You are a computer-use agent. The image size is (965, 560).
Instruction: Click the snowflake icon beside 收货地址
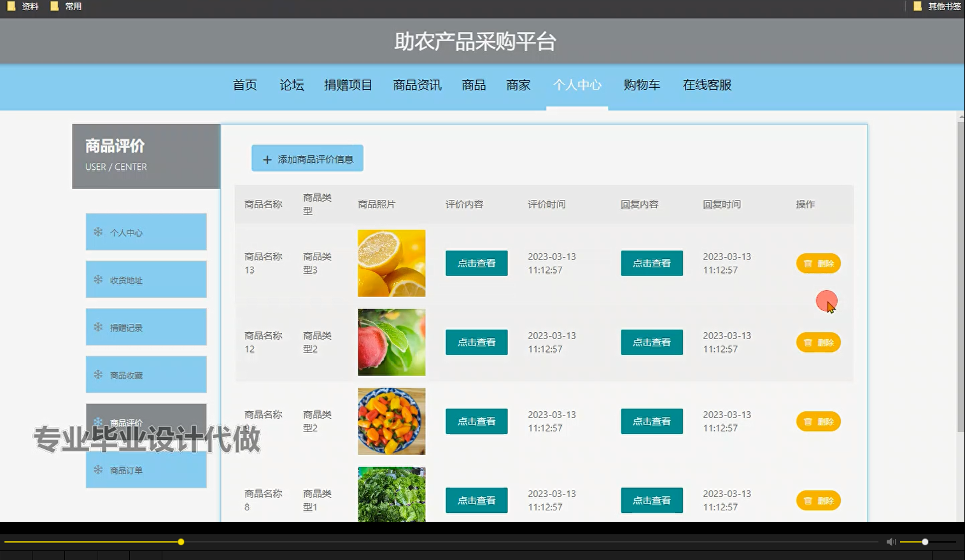tap(97, 279)
